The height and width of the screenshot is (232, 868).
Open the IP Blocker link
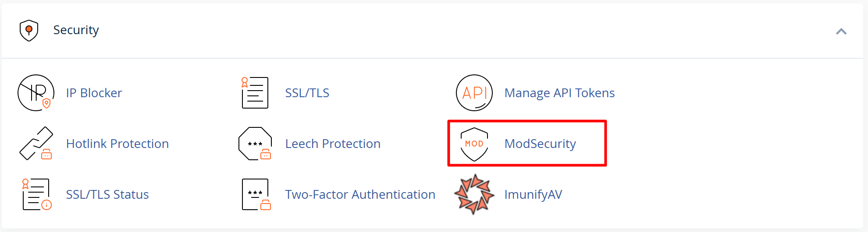pos(94,93)
